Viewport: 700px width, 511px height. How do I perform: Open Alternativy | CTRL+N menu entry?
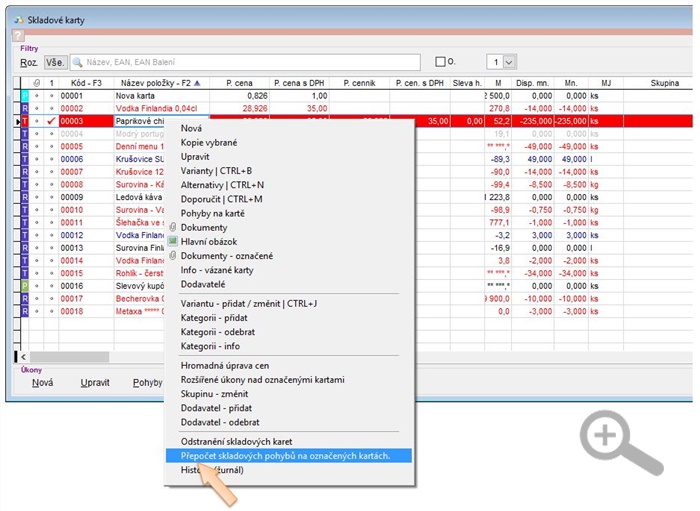[x=222, y=185]
